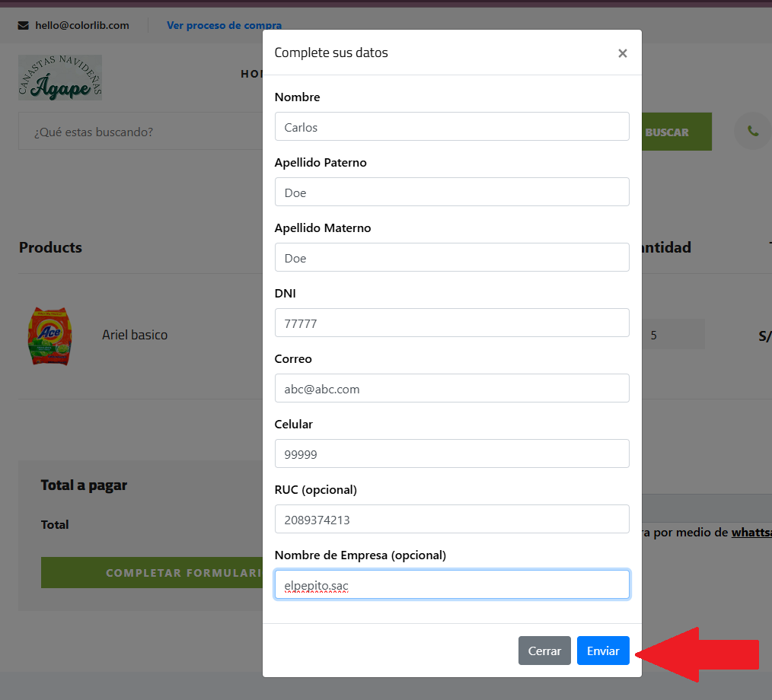Open the Canastas Navideñas Ágape logo
Screen dimensions: 772x700
point(60,78)
